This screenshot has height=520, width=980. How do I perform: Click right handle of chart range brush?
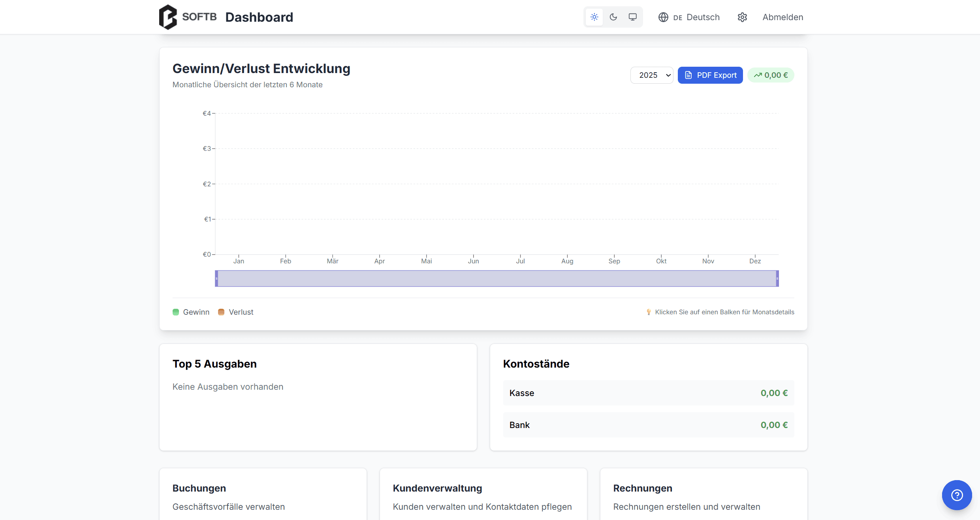[777, 278]
